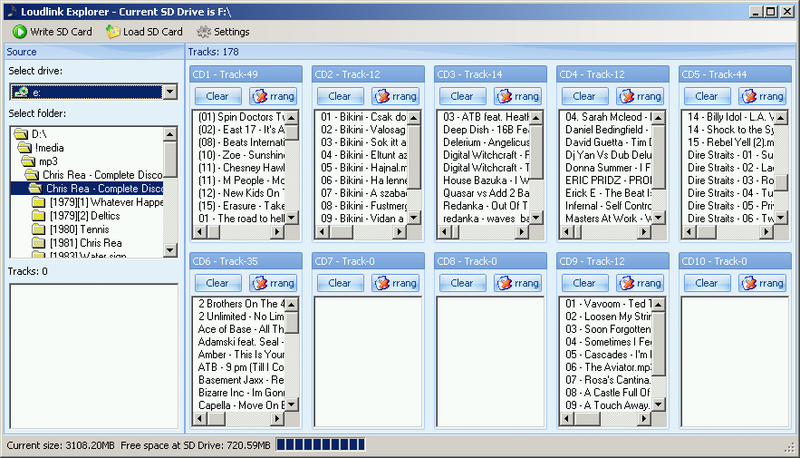Click Clear button in CD9 panel
Viewport: 800px width, 458px height.
pyautogui.click(x=584, y=283)
